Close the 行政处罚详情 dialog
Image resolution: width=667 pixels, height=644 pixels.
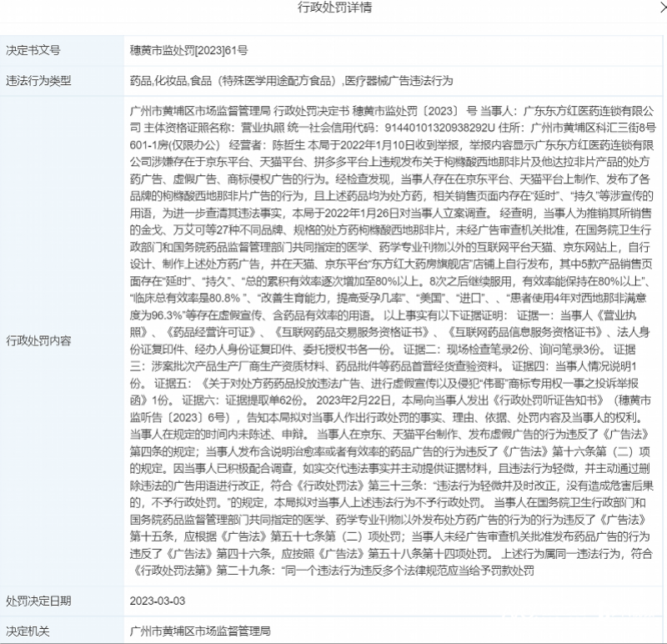(663, 8)
